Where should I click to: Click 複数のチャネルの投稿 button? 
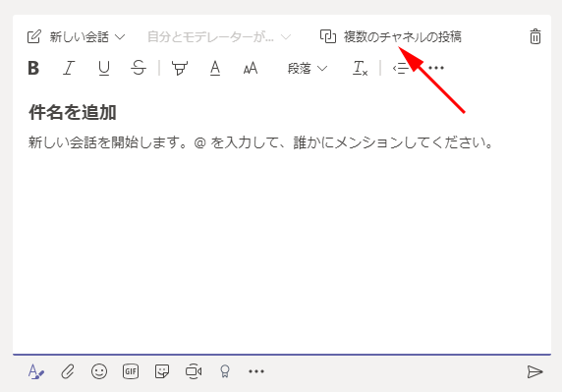(x=391, y=36)
